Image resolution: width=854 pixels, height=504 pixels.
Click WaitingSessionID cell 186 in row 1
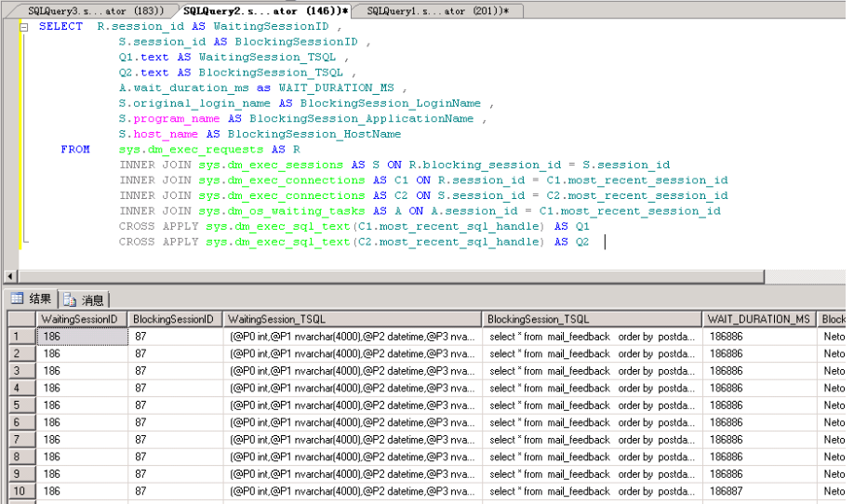pos(82,337)
